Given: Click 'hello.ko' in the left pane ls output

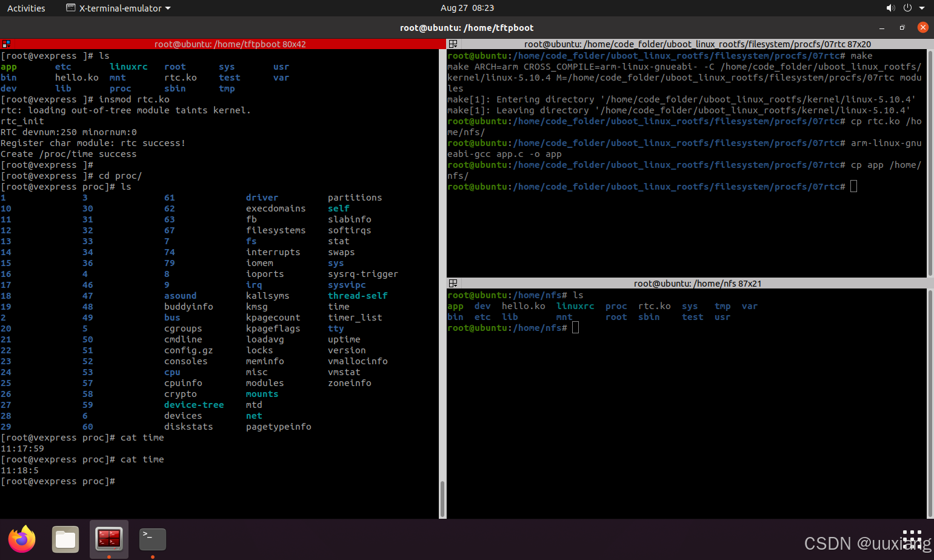Looking at the screenshot, I should [x=77, y=78].
